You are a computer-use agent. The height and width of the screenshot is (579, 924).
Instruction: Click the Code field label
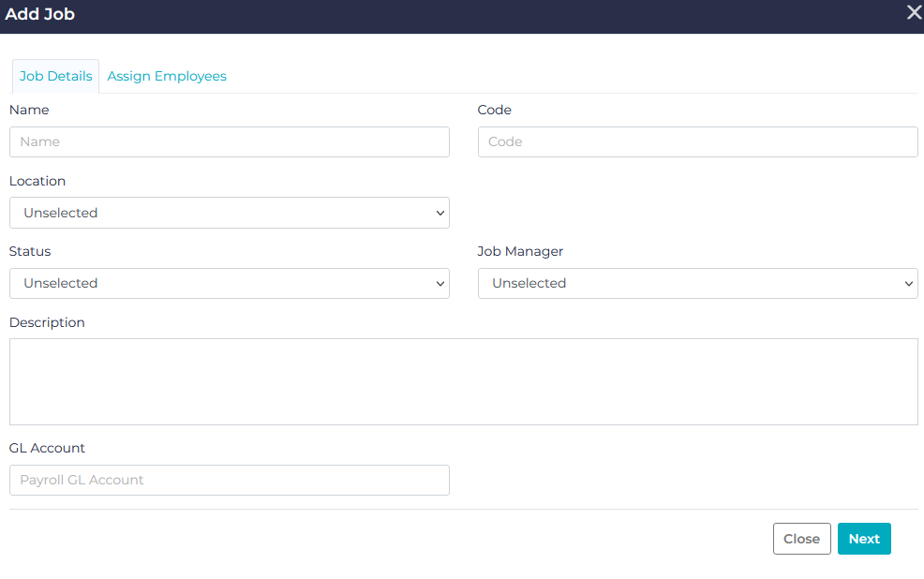(x=495, y=110)
